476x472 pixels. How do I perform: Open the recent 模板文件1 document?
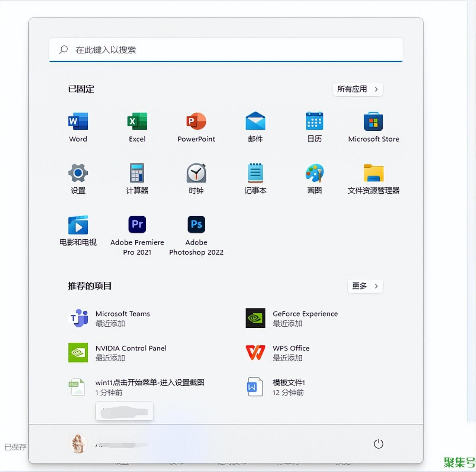[289, 387]
